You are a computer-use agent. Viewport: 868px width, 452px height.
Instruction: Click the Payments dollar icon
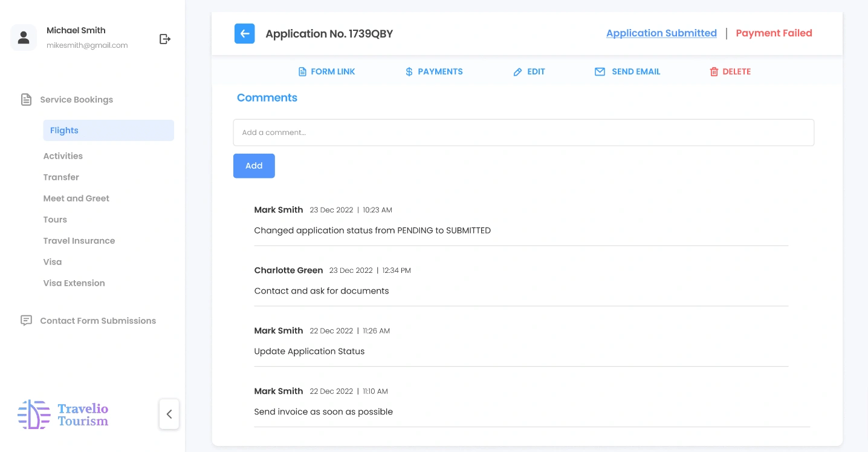409,72
